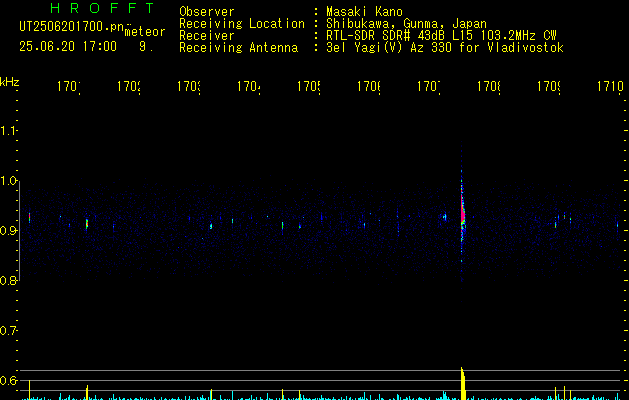Click the large pink meteor echo in spectrogram

click(x=463, y=212)
